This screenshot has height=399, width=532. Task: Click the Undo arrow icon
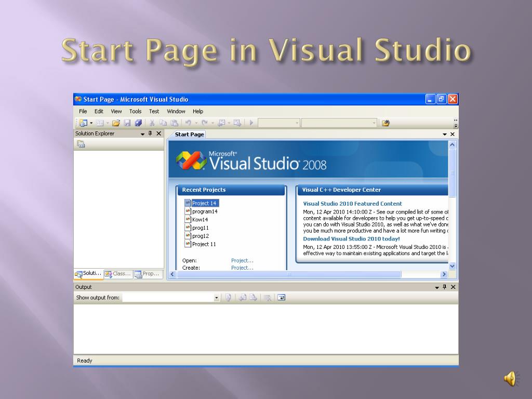(x=188, y=123)
